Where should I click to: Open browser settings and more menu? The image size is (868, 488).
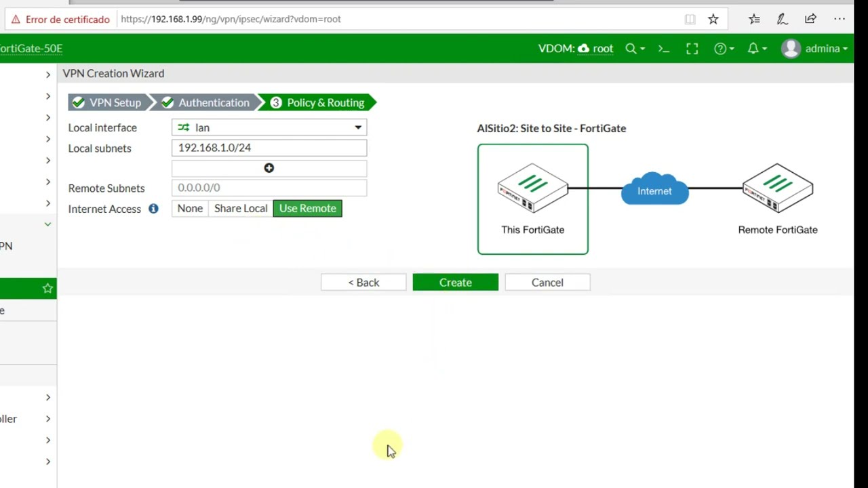[x=840, y=20]
